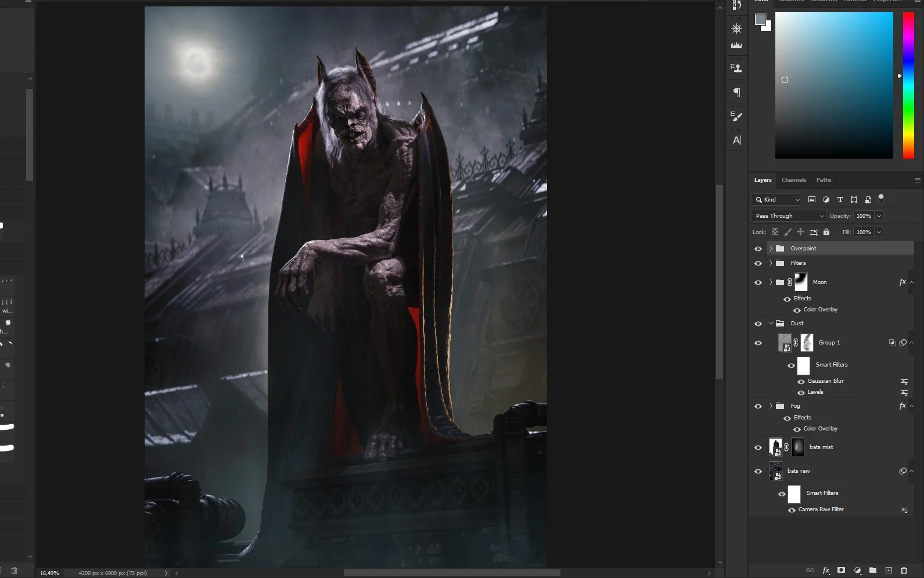Expand the Moon group chevron
This screenshot has height=578, width=924.
pyautogui.click(x=771, y=282)
